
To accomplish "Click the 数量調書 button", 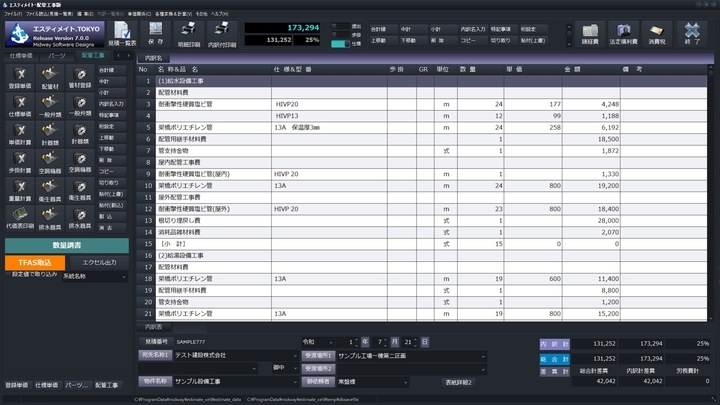I will pos(67,246).
